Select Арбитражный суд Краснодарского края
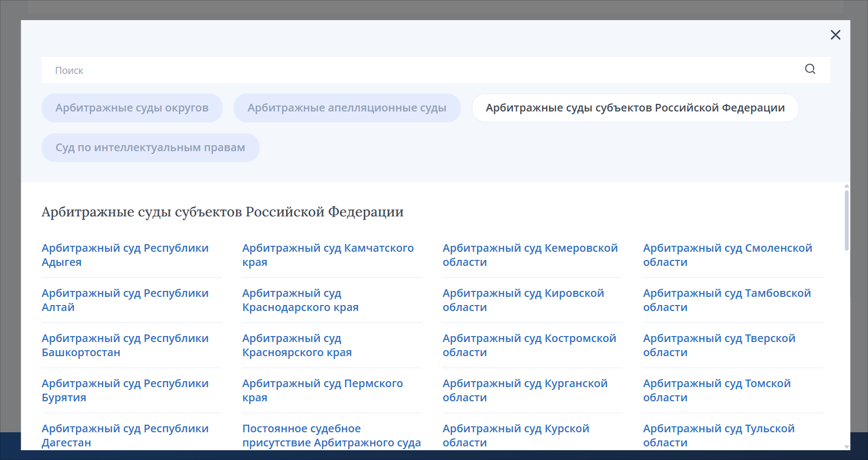Screen dimensions: 868x460 300,300
